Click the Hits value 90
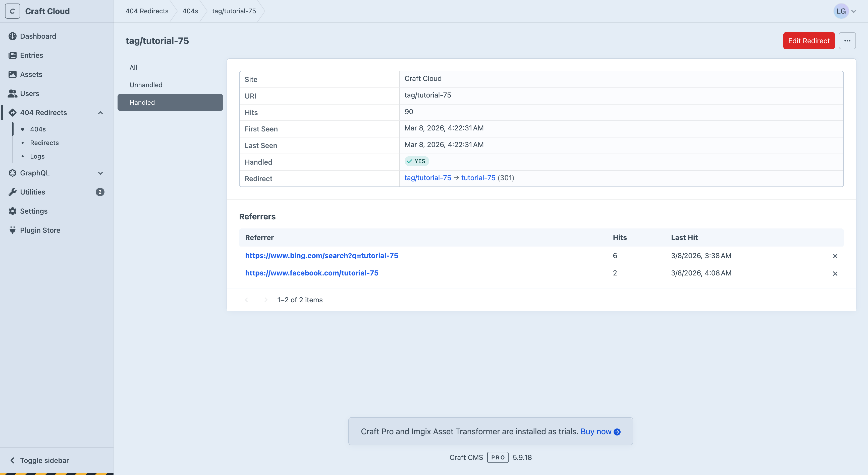The image size is (868, 475). [x=409, y=112]
